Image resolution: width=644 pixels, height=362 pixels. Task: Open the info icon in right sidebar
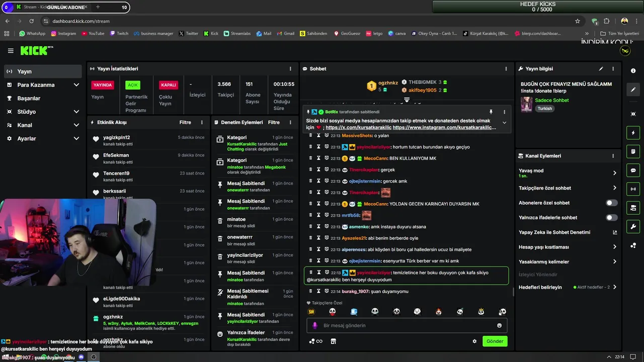633,71
